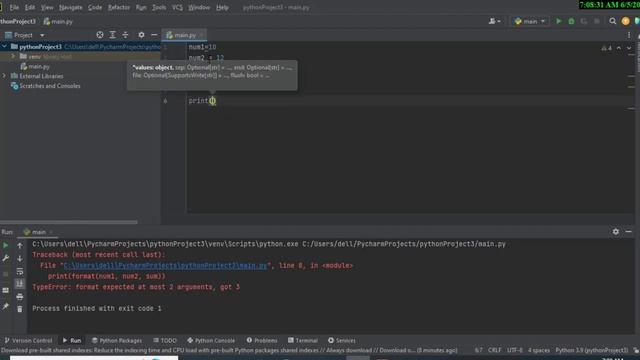The width and height of the screenshot is (640, 360).
Task: Open Run panel settings gear
Action: click(x=616, y=232)
